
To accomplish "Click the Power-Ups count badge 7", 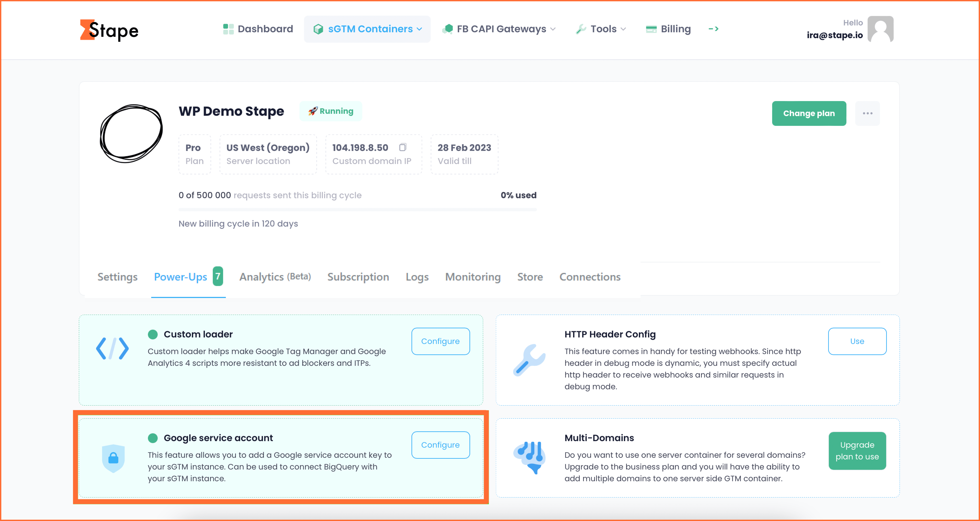I will (x=218, y=276).
